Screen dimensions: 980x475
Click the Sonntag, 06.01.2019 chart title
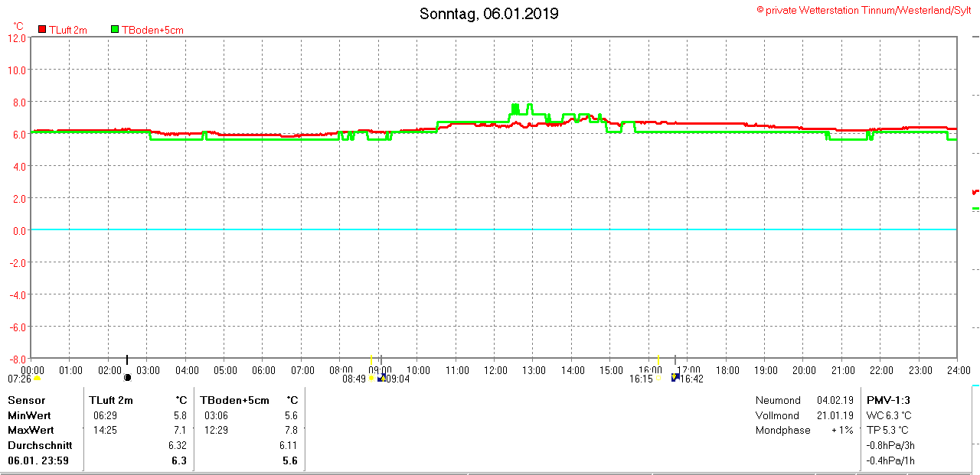488,14
